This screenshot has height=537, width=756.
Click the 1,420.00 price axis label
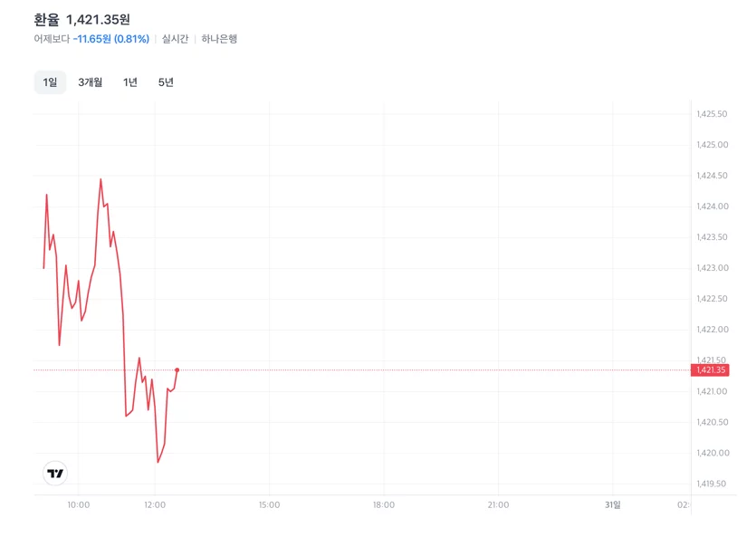[x=713, y=453]
